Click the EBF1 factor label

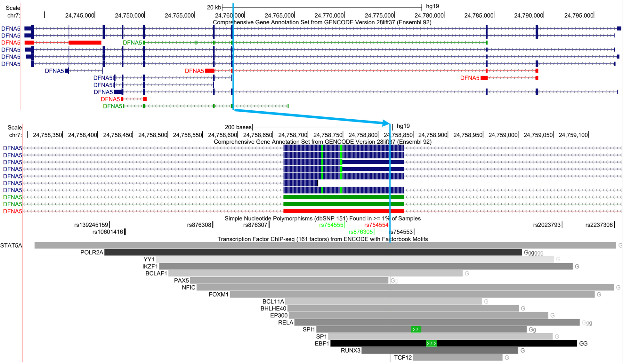click(x=322, y=344)
